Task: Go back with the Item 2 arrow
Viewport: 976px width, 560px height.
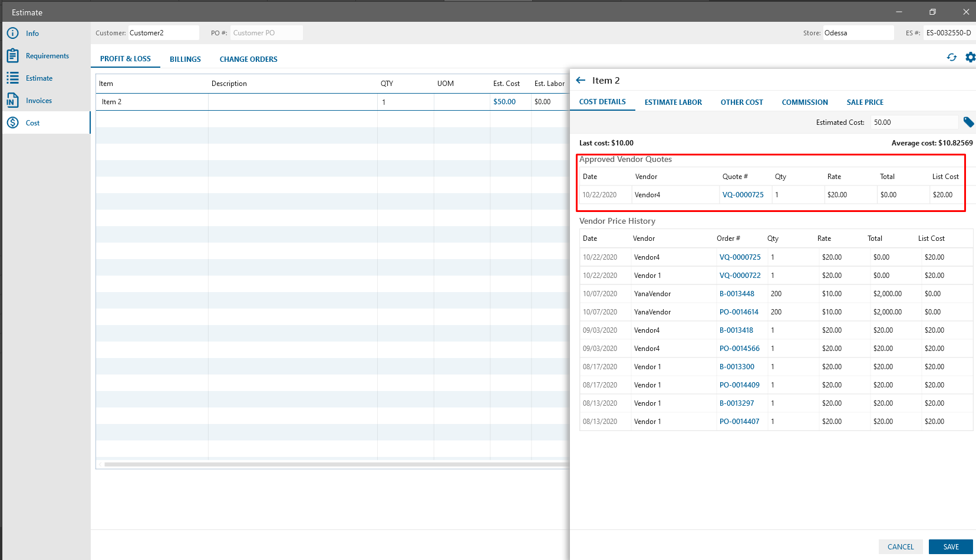Action: tap(581, 81)
